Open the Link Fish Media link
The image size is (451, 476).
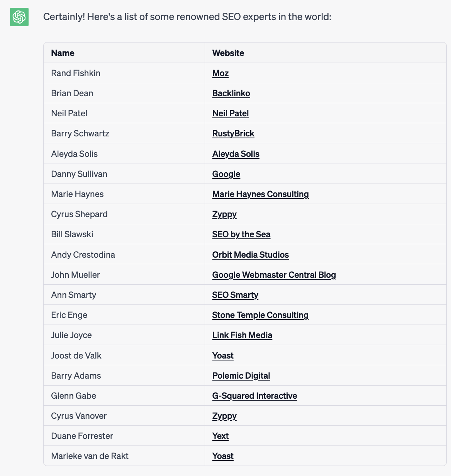point(242,335)
